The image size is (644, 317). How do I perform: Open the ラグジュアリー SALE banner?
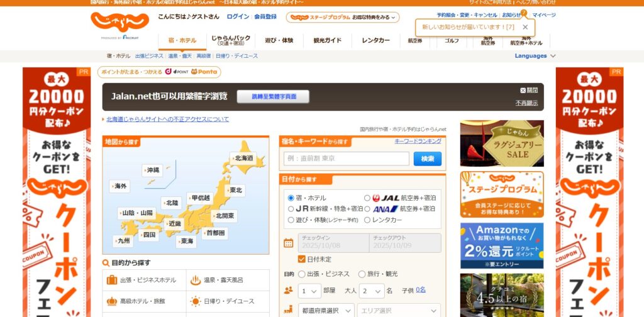[x=502, y=143]
